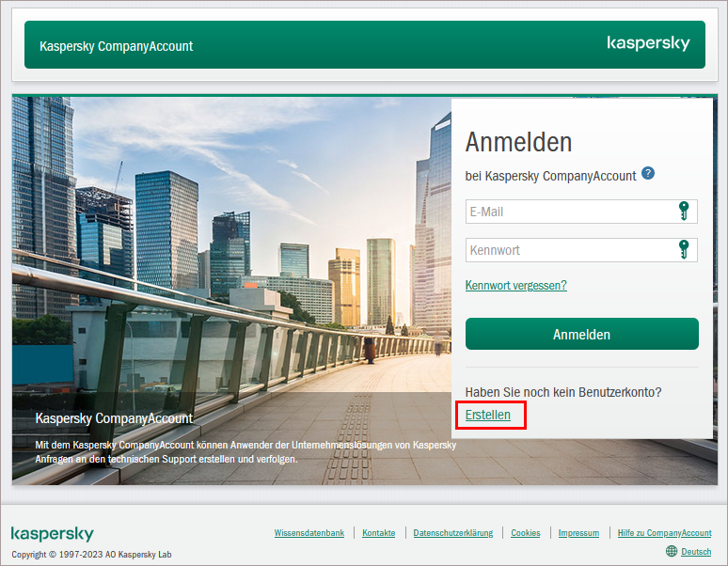Open Hilfe zu CompanyAccount link

[x=664, y=532]
